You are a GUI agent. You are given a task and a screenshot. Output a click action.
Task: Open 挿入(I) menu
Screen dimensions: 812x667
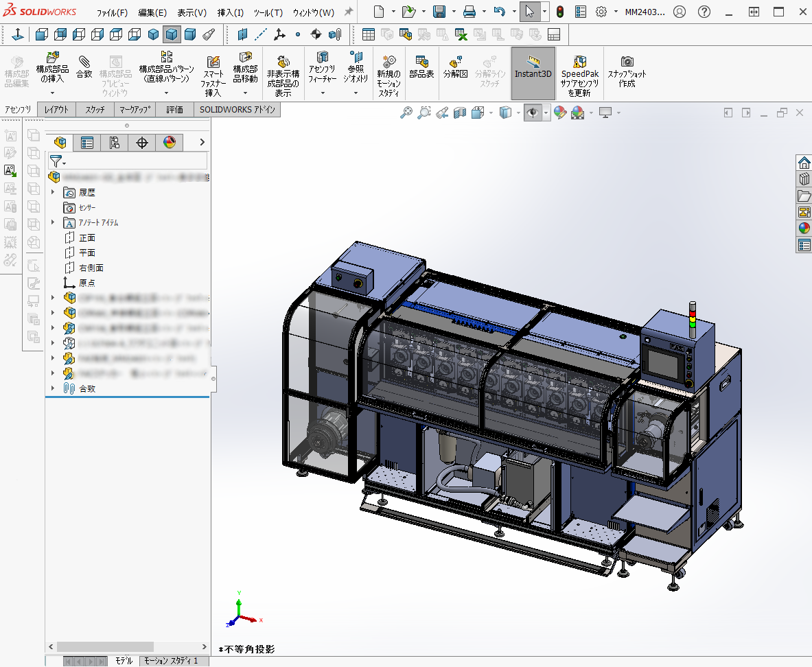pyautogui.click(x=231, y=12)
